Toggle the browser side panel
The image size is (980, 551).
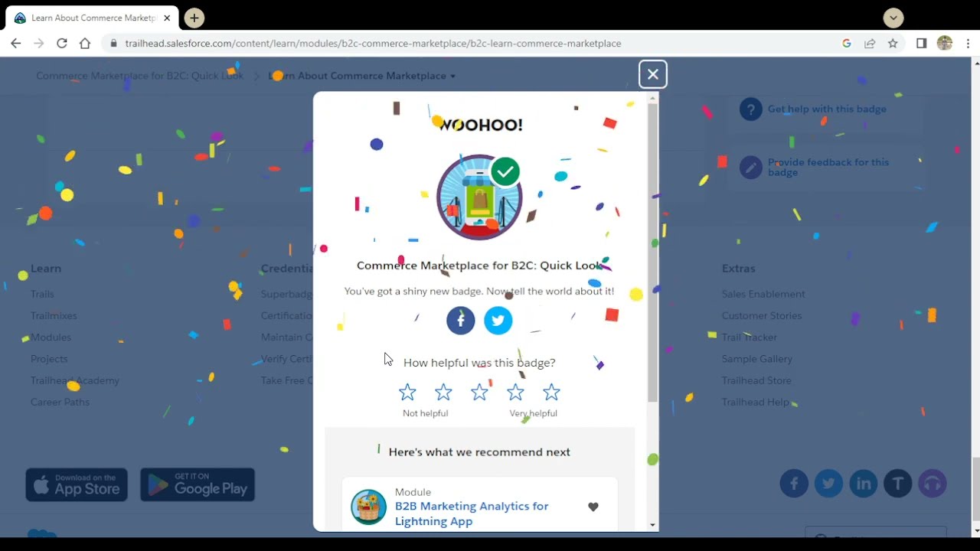coord(922,44)
